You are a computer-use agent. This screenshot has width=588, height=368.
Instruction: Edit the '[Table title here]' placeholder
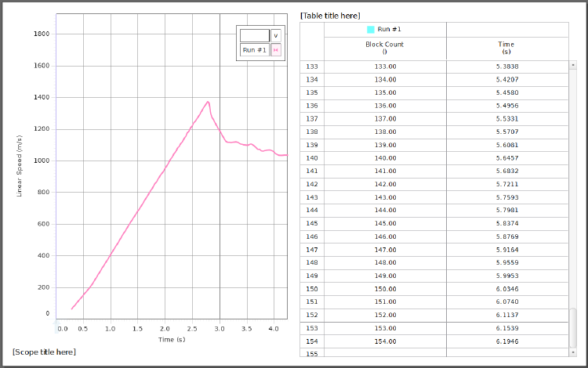pos(330,16)
